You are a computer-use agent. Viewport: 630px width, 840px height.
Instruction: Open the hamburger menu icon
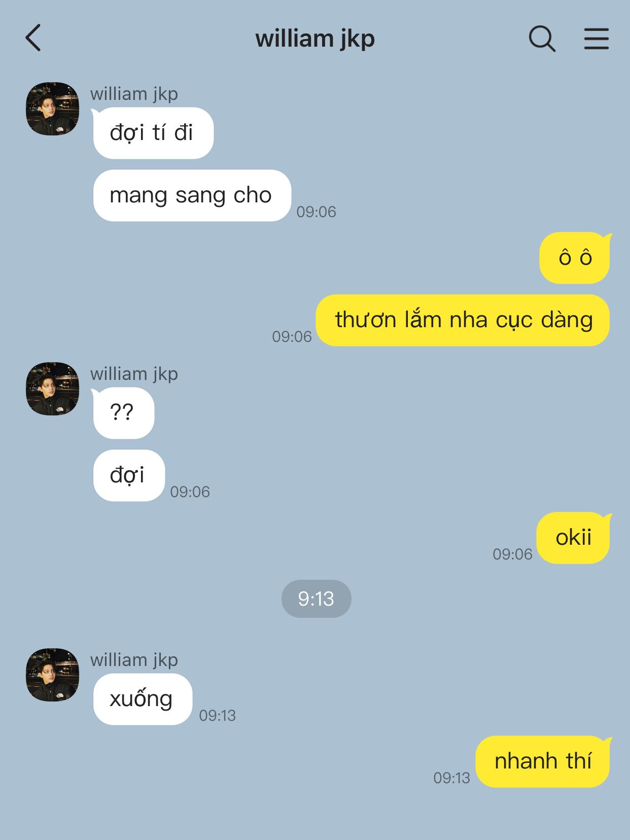(596, 39)
